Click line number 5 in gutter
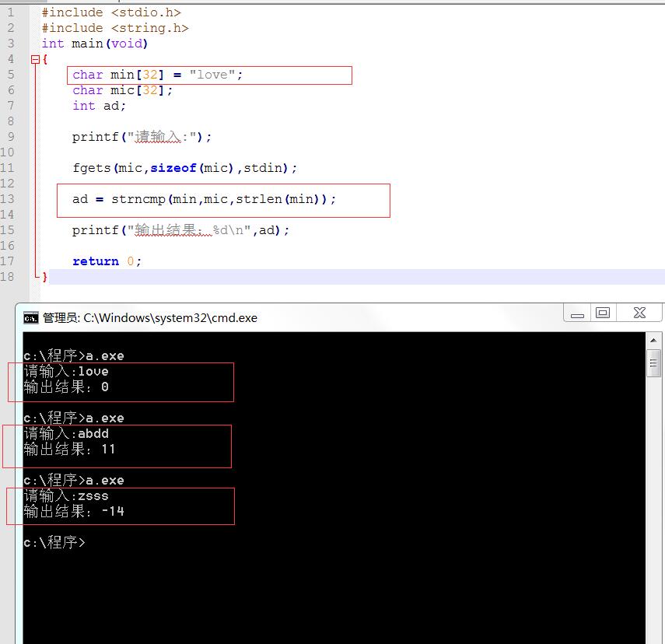This screenshot has height=644, width=665. (x=11, y=75)
